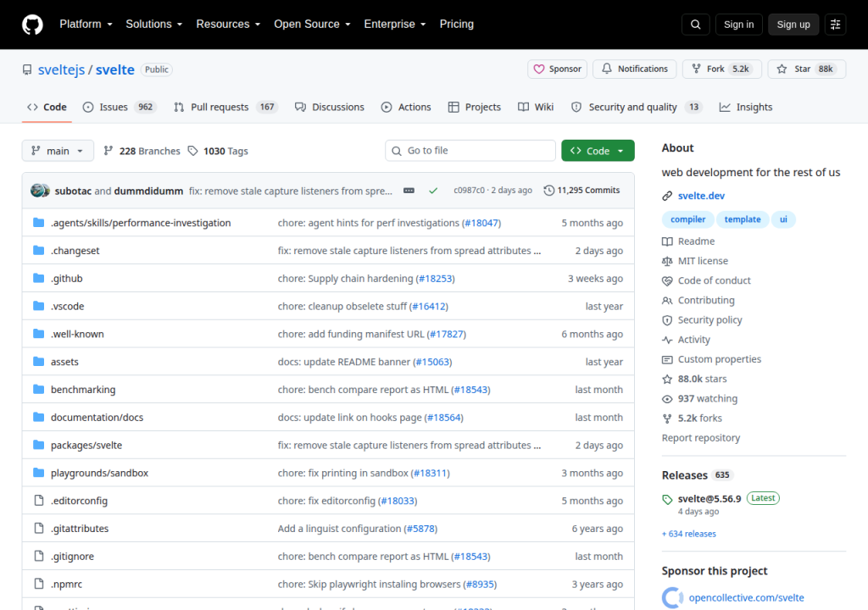
Task: Click the benchmarking folder icon
Action: point(38,389)
